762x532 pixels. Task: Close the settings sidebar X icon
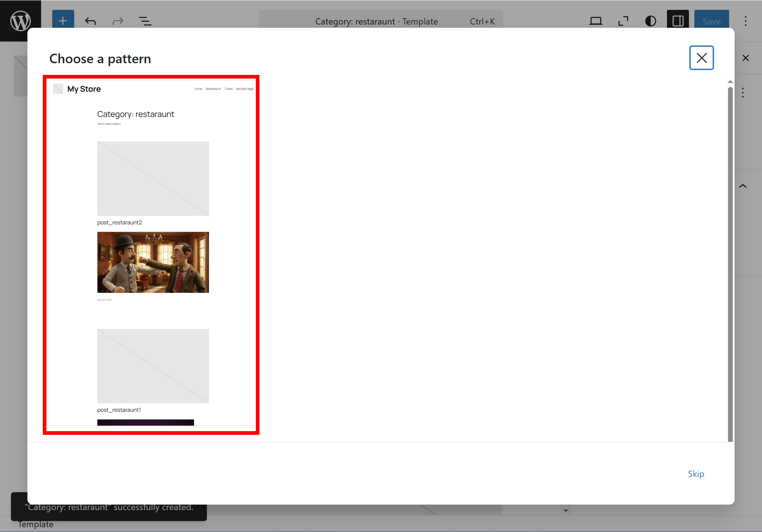(746, 58)
